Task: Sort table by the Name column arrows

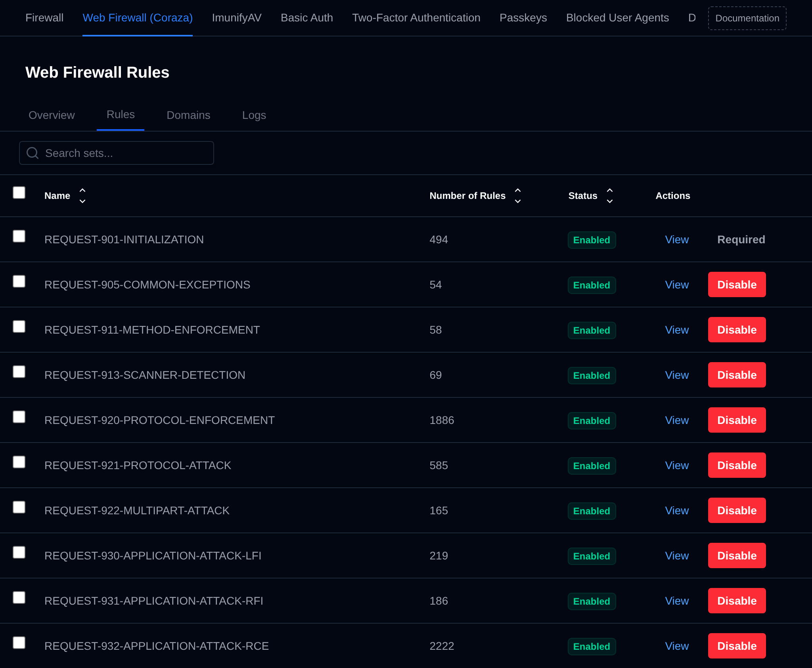Action: coord(82,196)
